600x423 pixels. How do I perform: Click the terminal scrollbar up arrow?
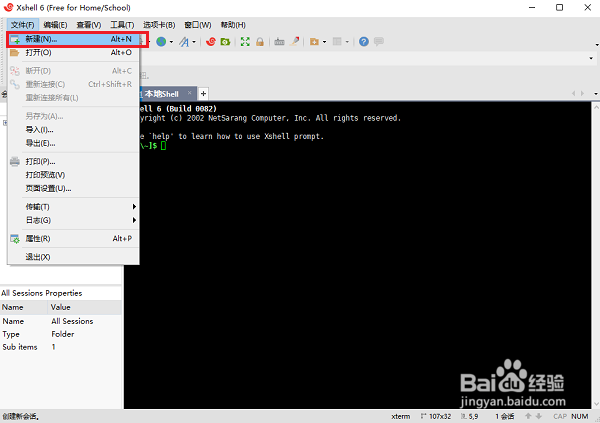[596, 106]
